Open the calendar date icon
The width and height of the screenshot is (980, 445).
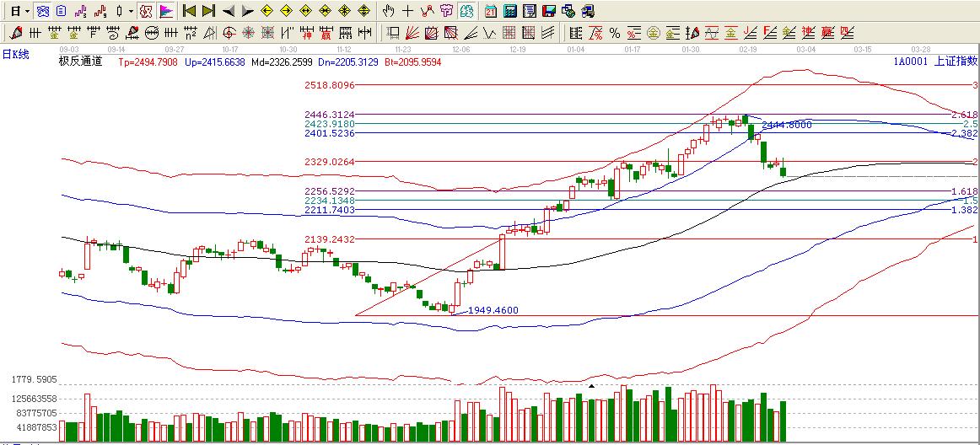point(490,11)
